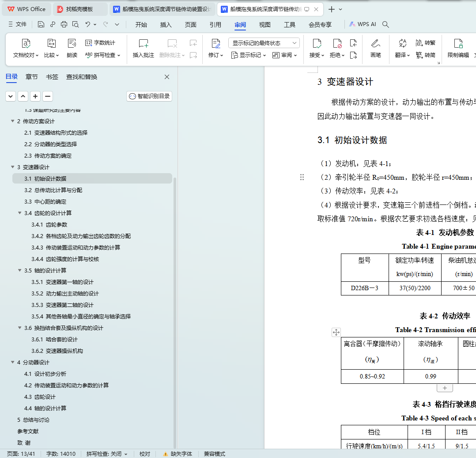Click the up chevron button in outline toolbar

23,96
